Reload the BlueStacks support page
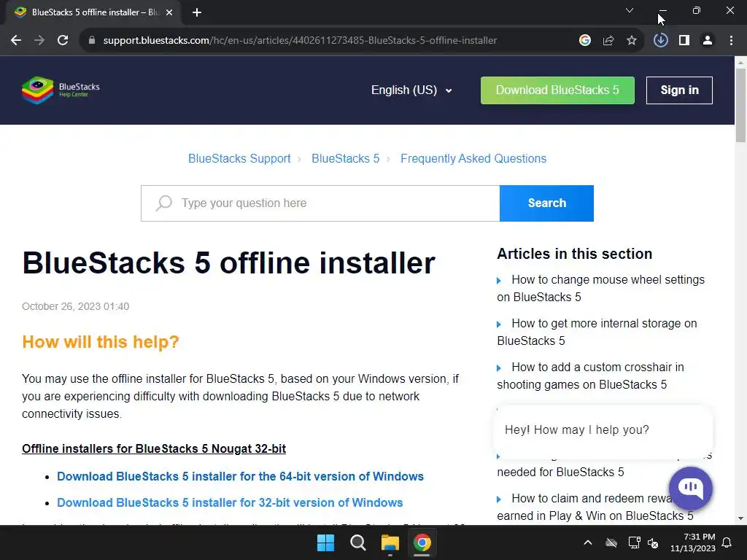The width and height of the screenshot is (747, 560). click(x=63, y=41)
